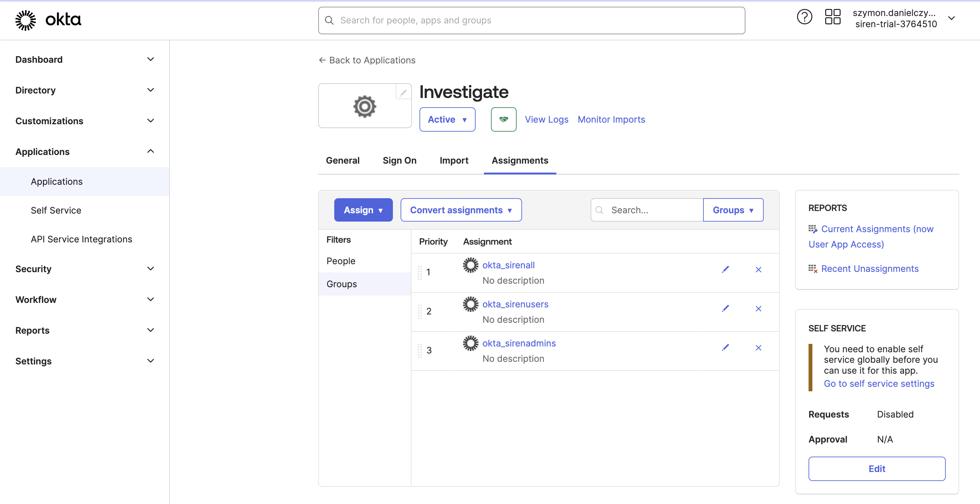Remove okta_sirenusers with the X icon
This screenshot has height=504, width=980.
759,309
